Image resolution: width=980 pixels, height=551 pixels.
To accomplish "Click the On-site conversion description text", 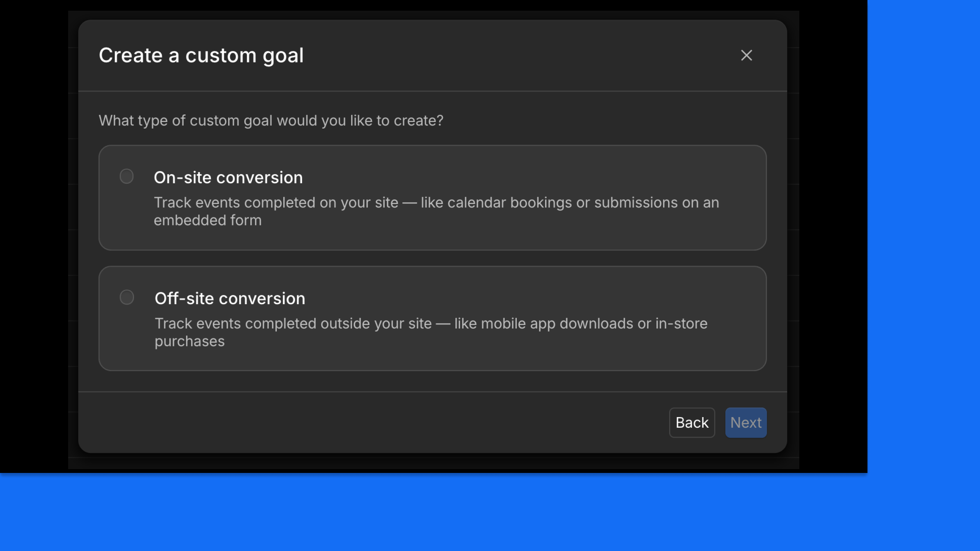I will (x=436, y=211).
